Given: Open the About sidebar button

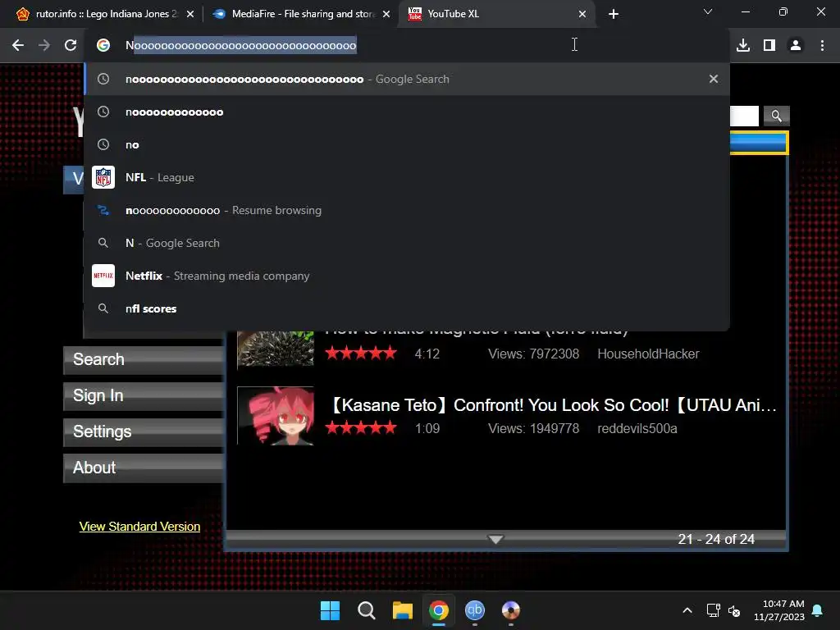Looking at the screenshot, I should click(144, 468).
